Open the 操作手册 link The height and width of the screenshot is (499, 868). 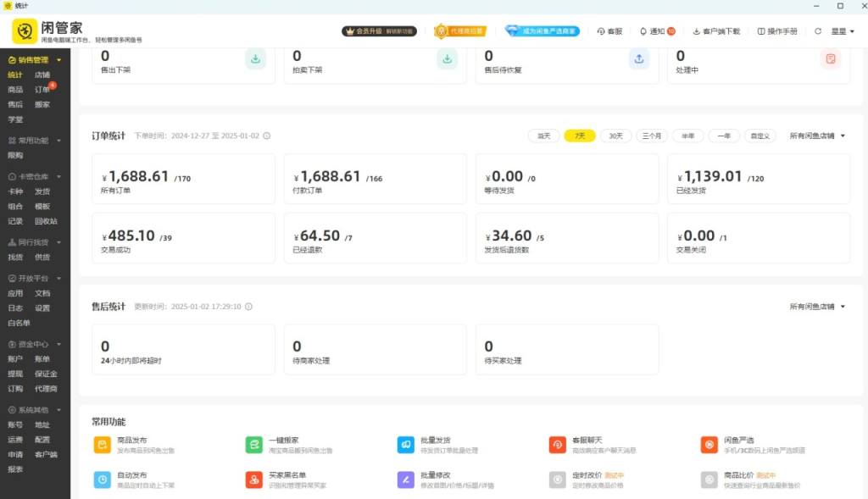(x=777, y=31)
